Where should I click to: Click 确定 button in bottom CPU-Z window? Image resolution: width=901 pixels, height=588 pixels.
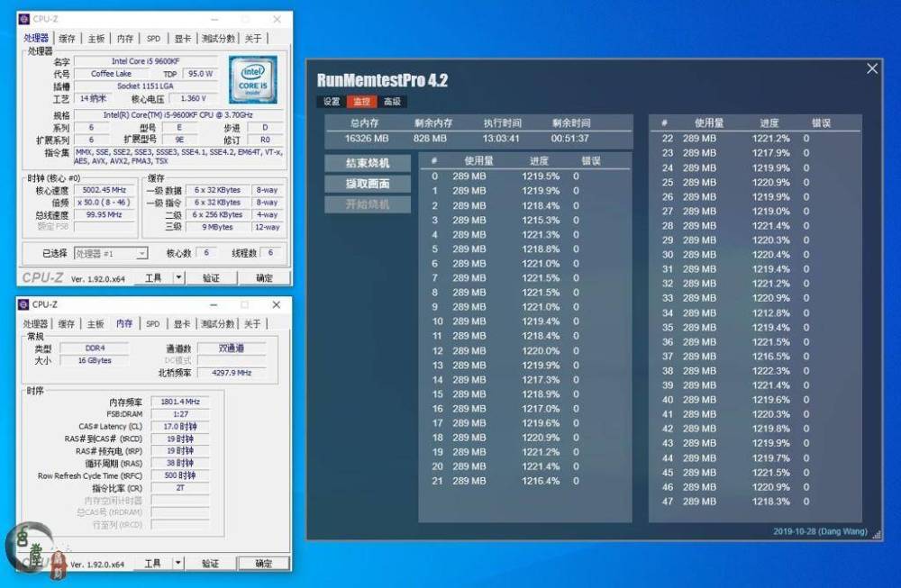tap(263, 564)
